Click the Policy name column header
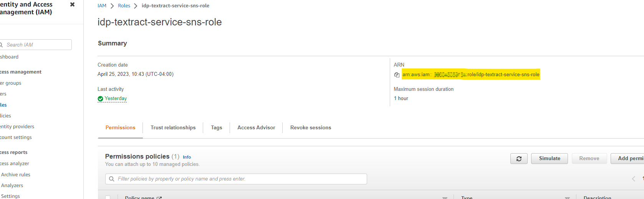The width and height of the screenshot is (644, 199). (x=139, y=197)
